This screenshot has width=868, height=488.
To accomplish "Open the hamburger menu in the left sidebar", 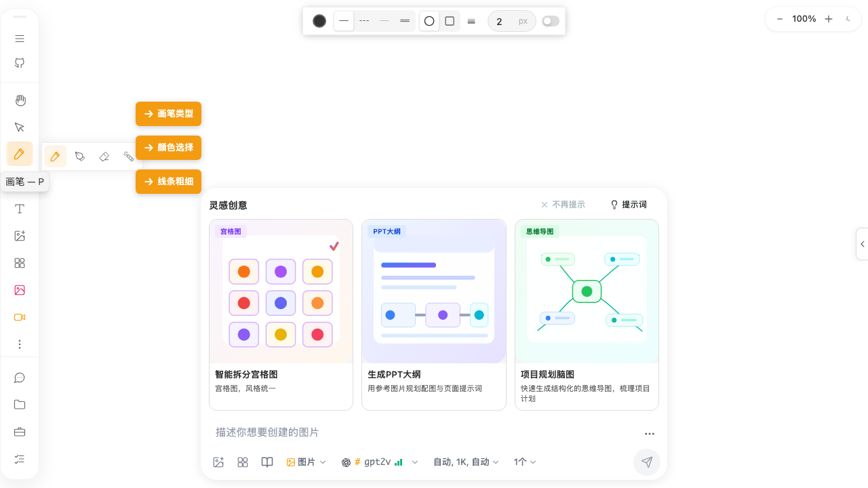I will [20, 39].
